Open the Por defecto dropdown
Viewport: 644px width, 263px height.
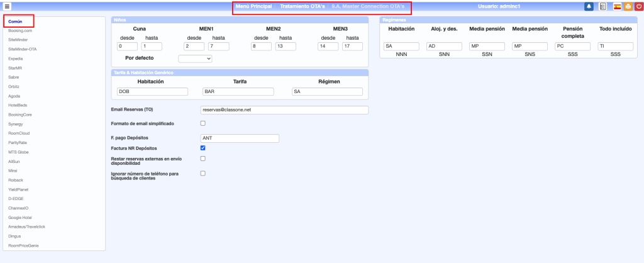(195, 59)
